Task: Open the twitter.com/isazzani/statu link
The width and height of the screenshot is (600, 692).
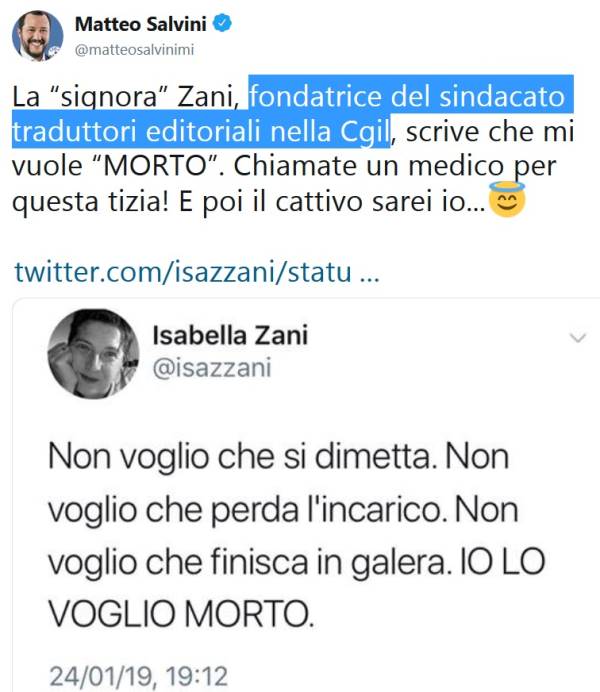Action: [x=197, y=272]
